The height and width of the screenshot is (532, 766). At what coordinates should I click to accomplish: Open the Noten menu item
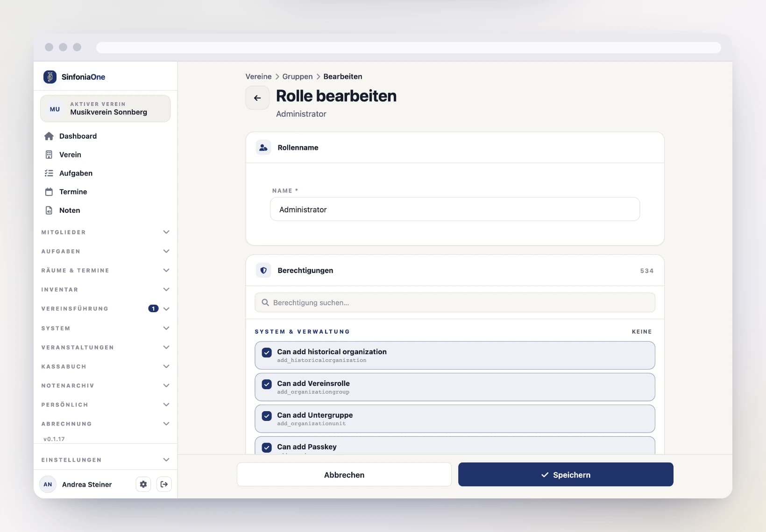point(106,210)
